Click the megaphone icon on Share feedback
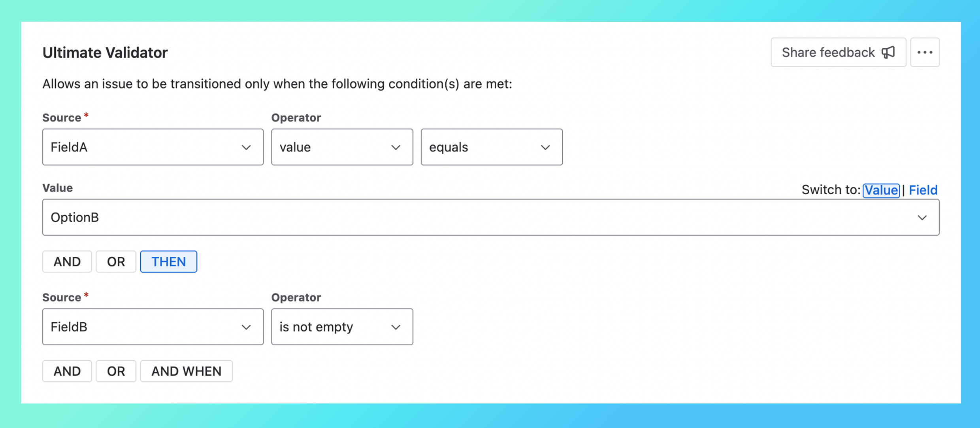Image resolution: width=980 pixels, height=428 pixels. 889,52
